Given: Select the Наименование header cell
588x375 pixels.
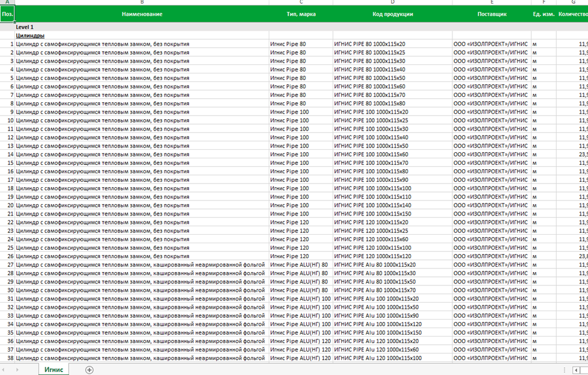Looking at the screenshot, I should 142,14.
